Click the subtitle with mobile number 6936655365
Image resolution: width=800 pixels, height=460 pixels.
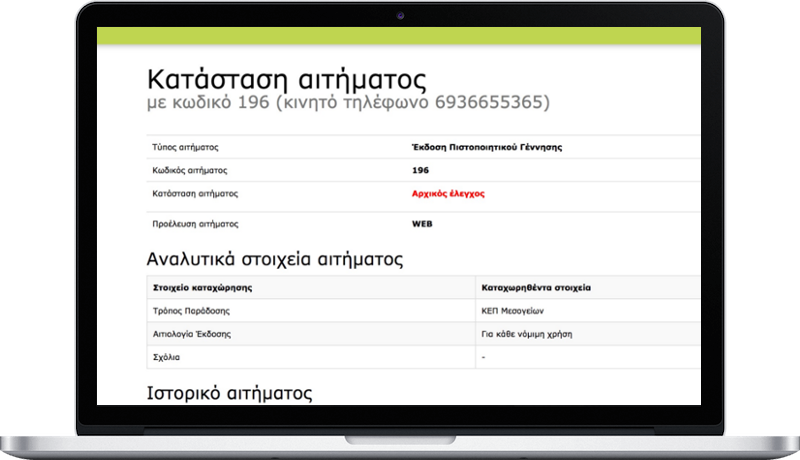point(347,103)
